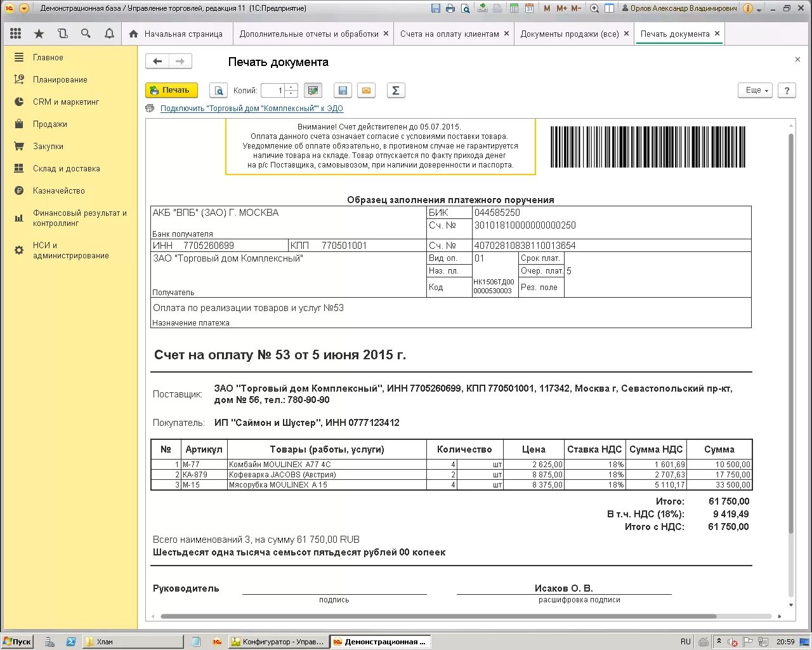Open the sections menu grid icon

coord(16,34)
